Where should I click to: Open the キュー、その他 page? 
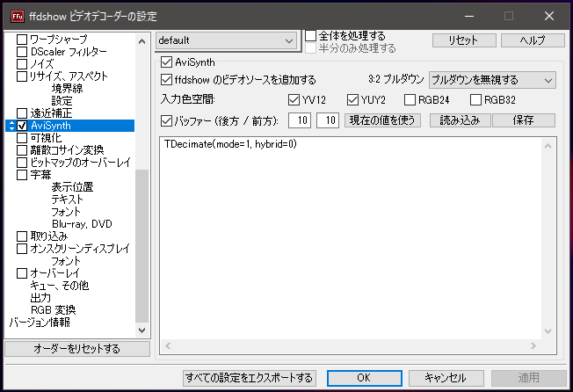click(60, 286)
